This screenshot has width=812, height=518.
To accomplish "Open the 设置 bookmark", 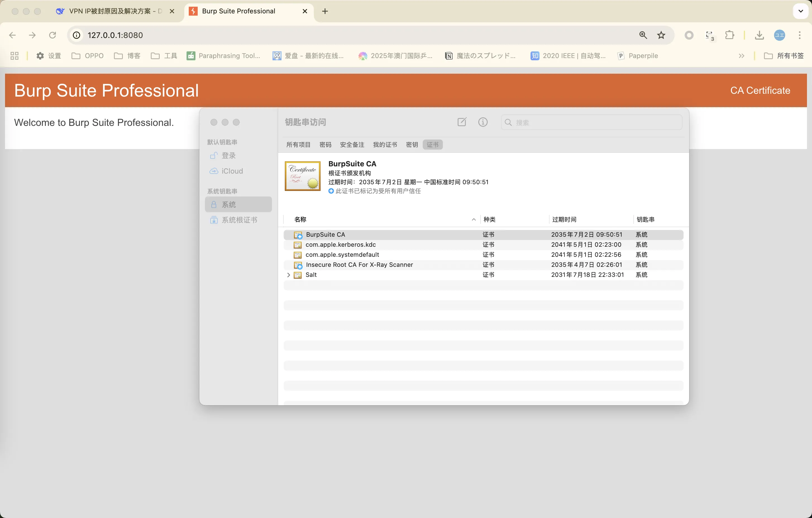I will click(x=49, y=56).
